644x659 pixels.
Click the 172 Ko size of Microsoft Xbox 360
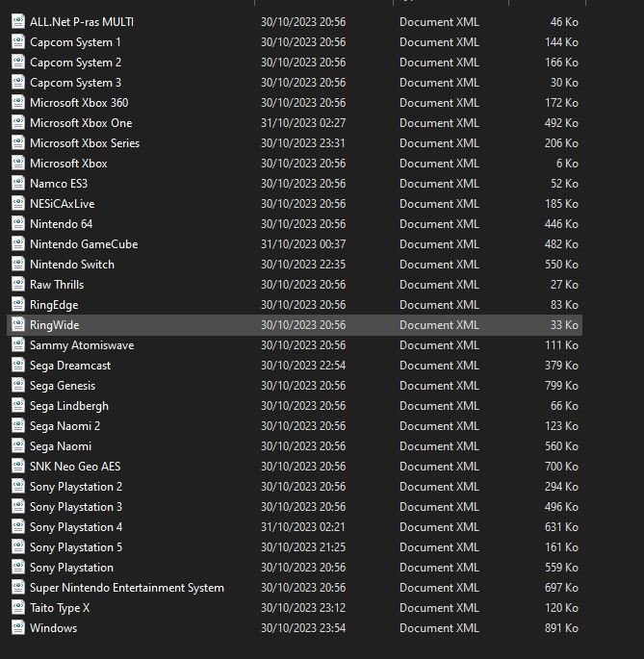561,103
